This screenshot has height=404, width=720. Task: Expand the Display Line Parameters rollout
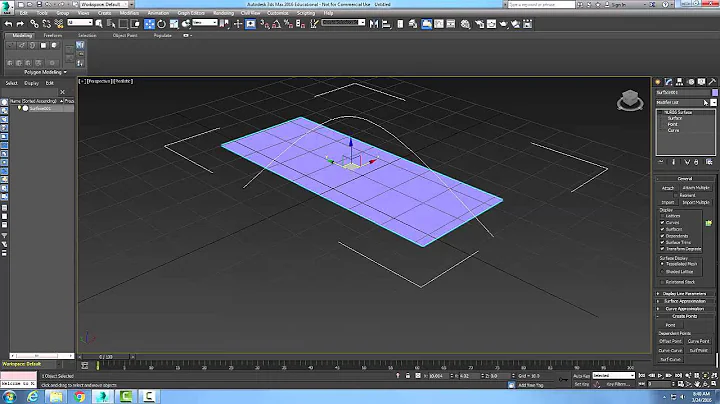pyautogui.click(x=685, y=294)
